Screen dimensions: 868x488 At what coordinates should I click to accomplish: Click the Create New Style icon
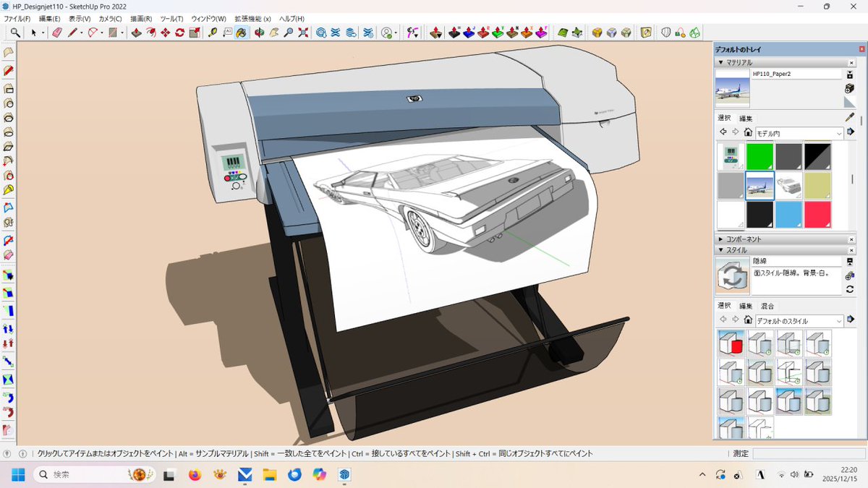[x=850, y=275]
